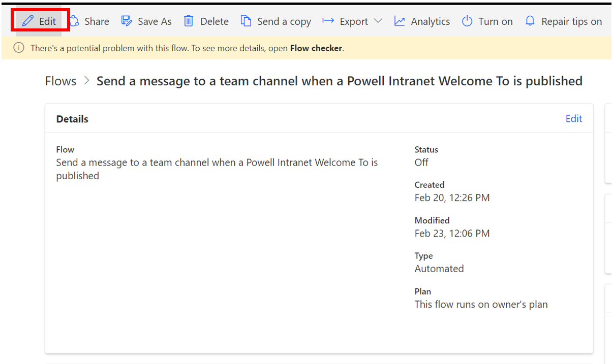Open the Edit command label in toolbar
612x364 pixels.
(x=48, y=22)
